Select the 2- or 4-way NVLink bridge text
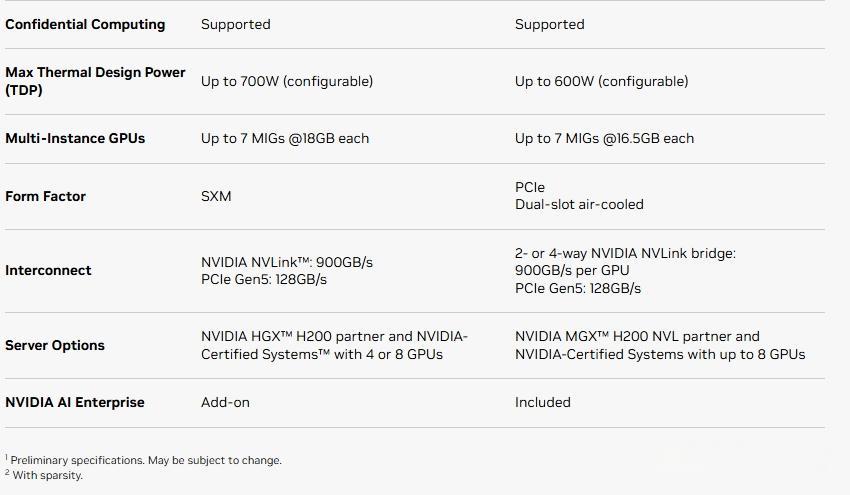850x495 pixels. click(x=625, y=254)
